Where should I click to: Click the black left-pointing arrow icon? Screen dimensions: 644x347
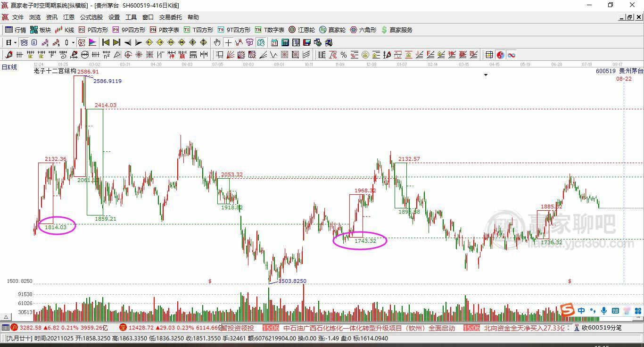tap(127, 42)
